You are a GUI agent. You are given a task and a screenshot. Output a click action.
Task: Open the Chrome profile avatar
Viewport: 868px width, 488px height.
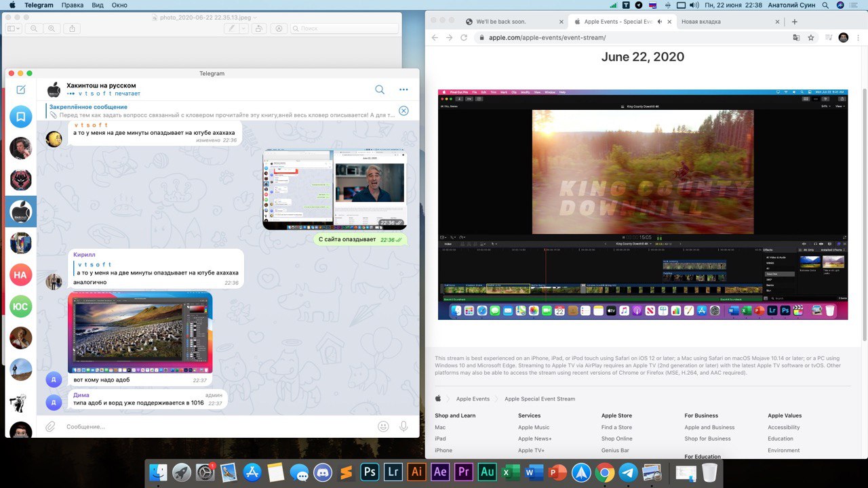tap(843, 38)
